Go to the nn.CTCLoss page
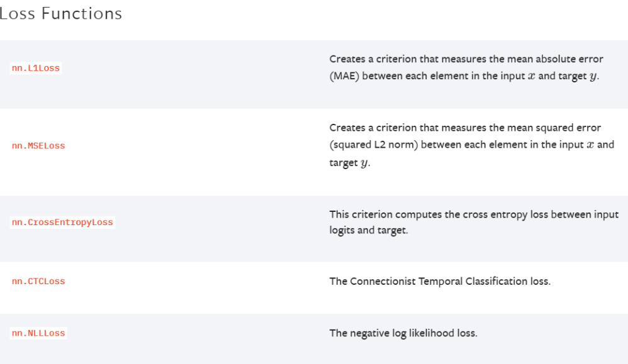 pyautogui.click(x=38, y=281)
